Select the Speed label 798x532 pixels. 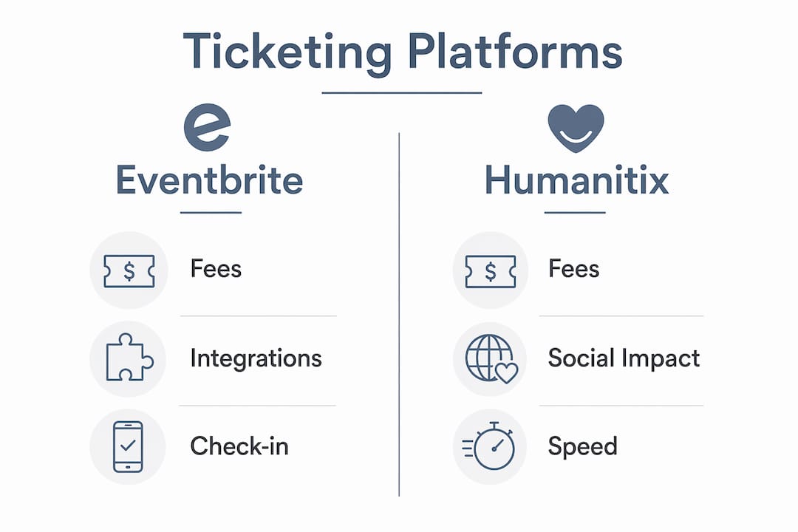coord(583,447)
